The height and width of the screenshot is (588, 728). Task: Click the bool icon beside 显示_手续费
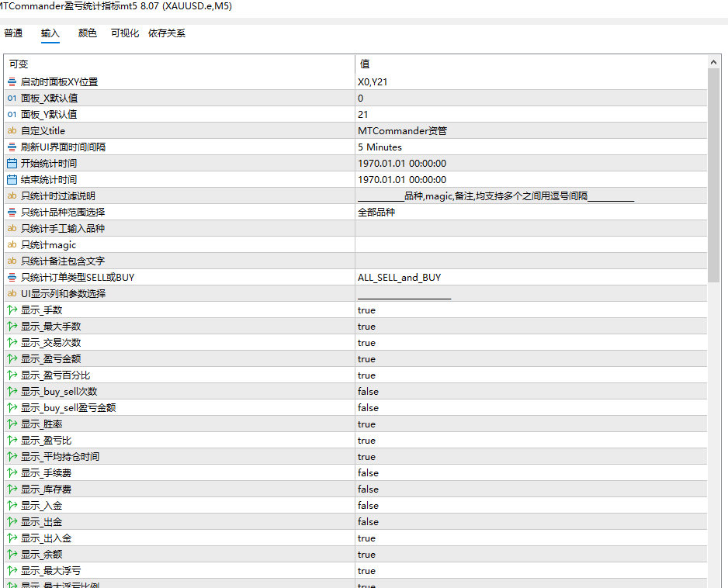[x=12, y=473]
